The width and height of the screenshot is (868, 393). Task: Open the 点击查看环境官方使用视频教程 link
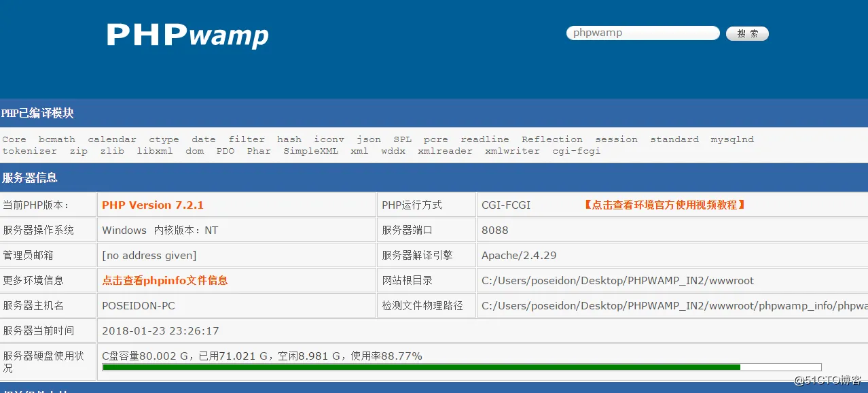[664, 205]
